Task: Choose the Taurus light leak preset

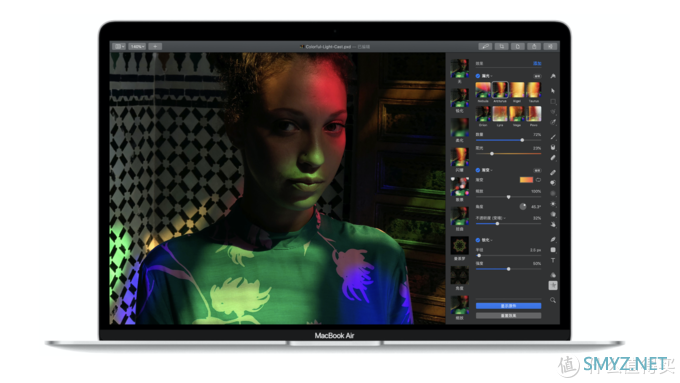Action: click(x=534, y=90)
